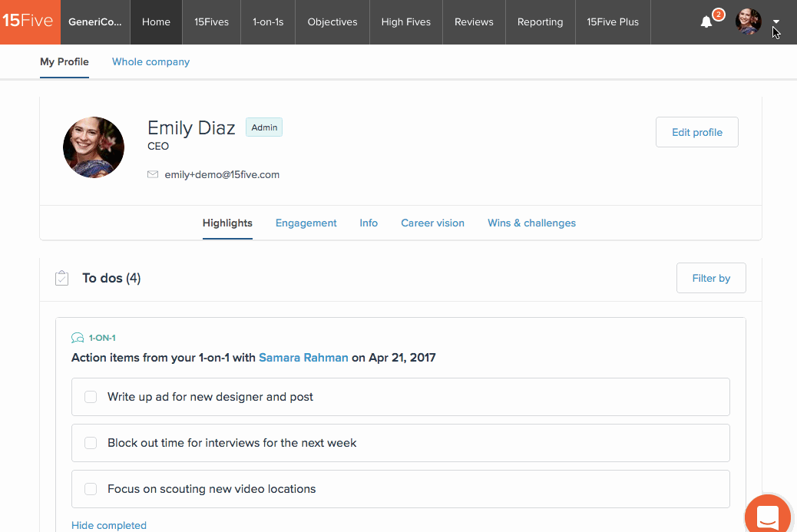
Task: Open the Info tab
Action: 369,223
